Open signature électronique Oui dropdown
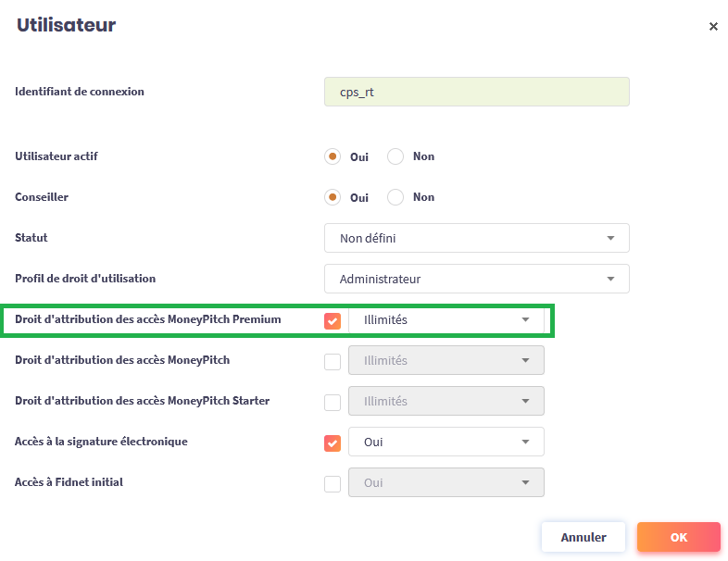This screenshot has height=561, width=728. (446, 443)
